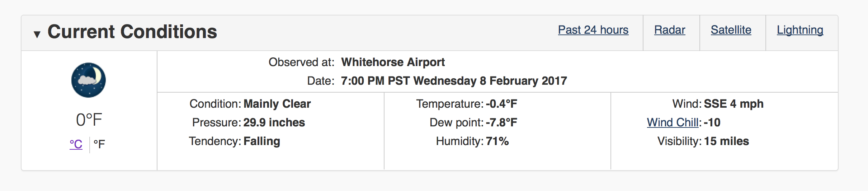868x191 pixels.
Task: Open the Lightning map link
Action: pyautogui.click(x=800, y=30)
